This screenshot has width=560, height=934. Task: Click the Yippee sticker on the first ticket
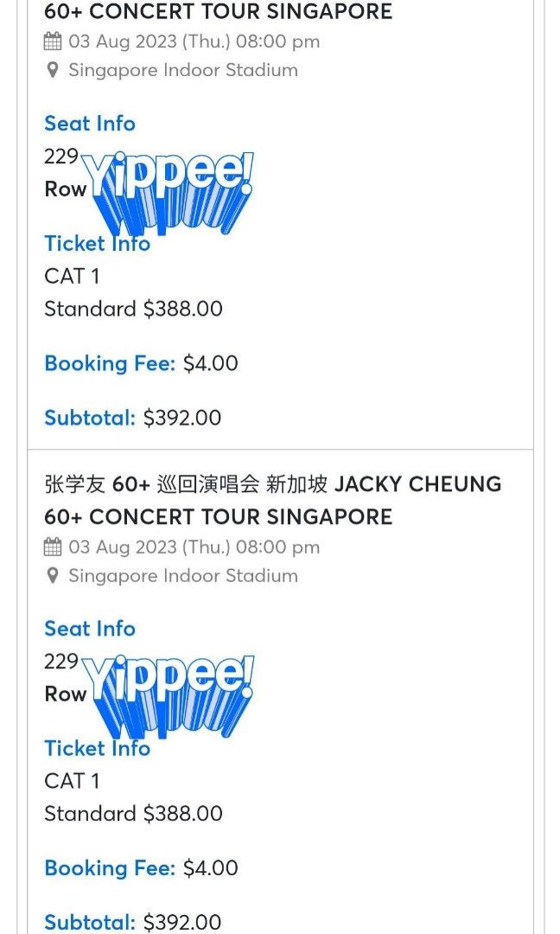tap(164, 187)
